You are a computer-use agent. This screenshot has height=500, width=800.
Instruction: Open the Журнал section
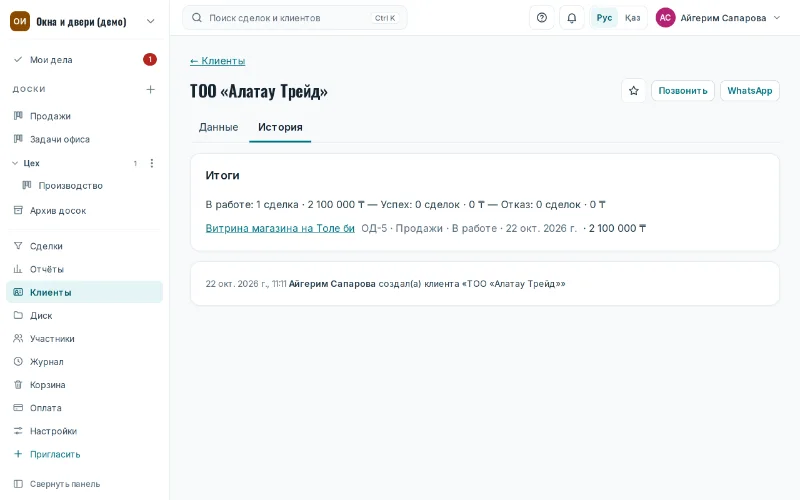84,361
